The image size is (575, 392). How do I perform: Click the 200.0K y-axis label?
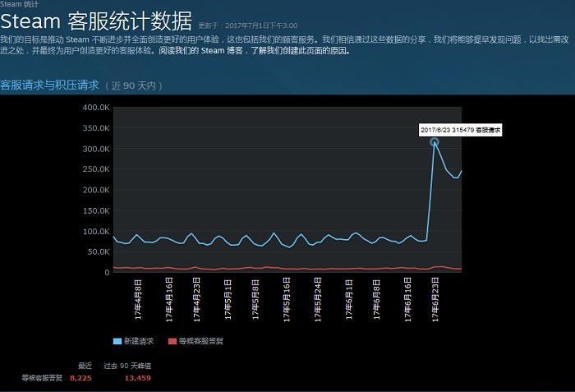pos(96,190)
